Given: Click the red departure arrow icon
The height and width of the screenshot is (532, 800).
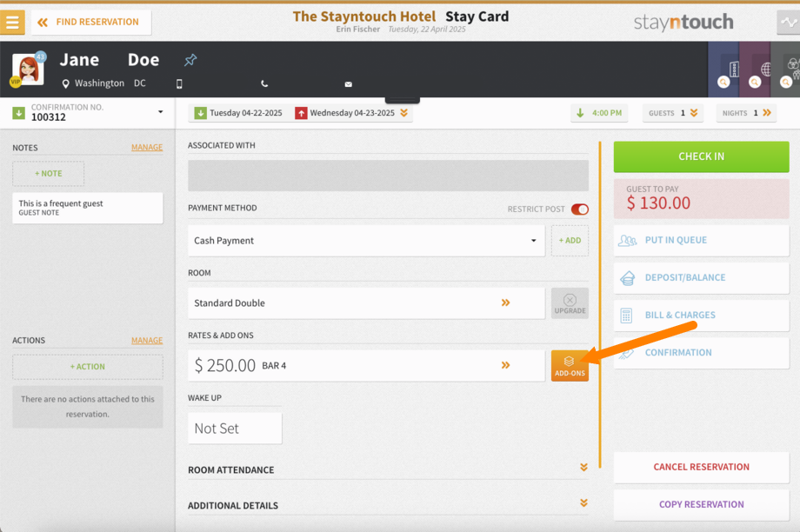Looking at the screenshot, I should (x=301, y=113).
